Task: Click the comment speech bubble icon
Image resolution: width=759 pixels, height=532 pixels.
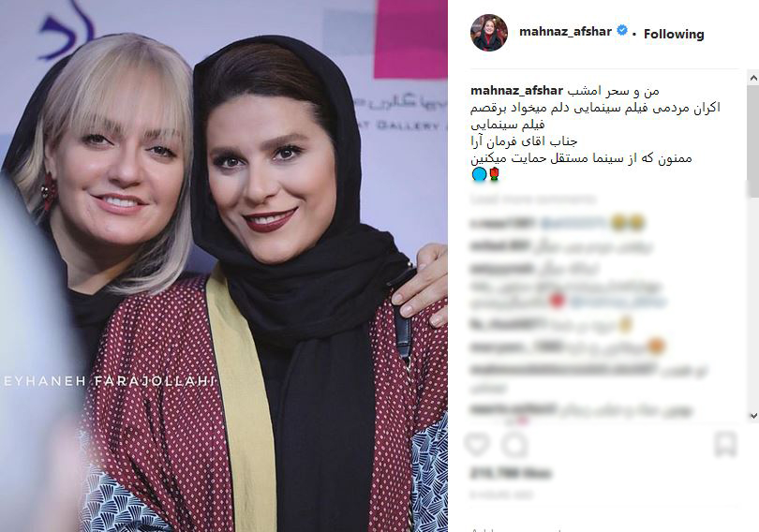Action: point(515,445)
